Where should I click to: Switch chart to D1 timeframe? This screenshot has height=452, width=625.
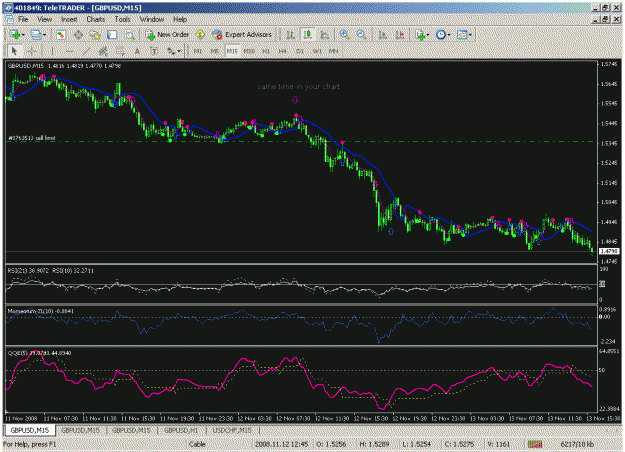[x=300, y=51]
